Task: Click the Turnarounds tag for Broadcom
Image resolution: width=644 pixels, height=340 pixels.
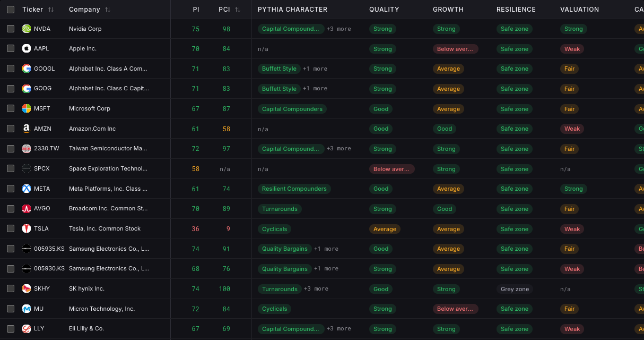Action: click(280, 209)
